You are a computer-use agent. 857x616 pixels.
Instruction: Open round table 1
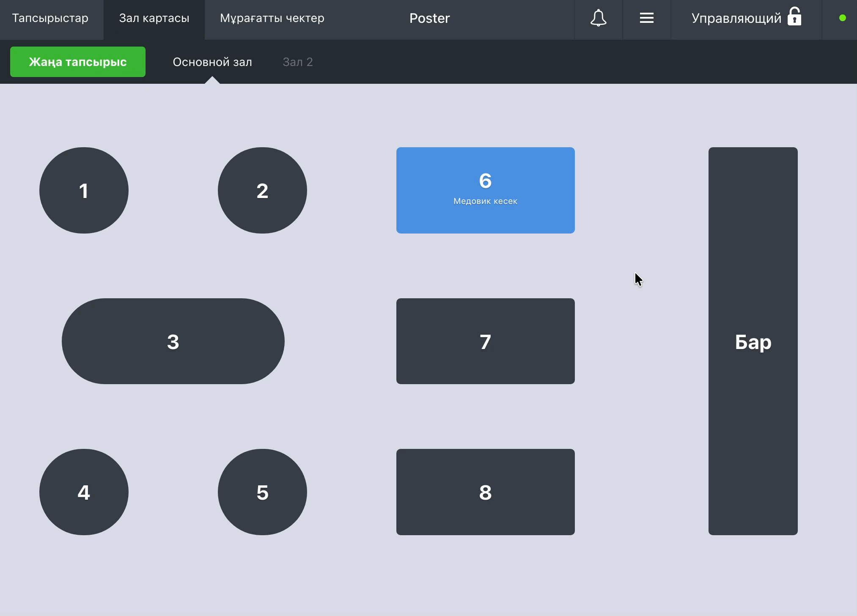point(84,190)
